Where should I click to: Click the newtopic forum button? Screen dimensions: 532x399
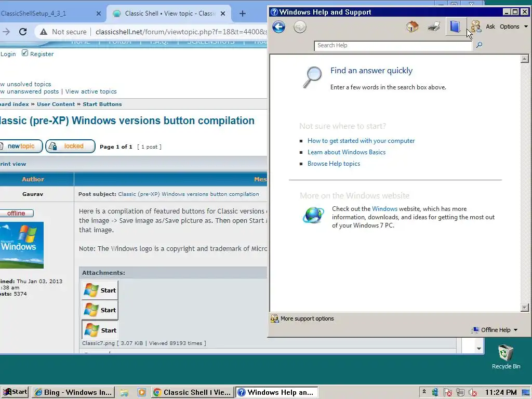21,146
